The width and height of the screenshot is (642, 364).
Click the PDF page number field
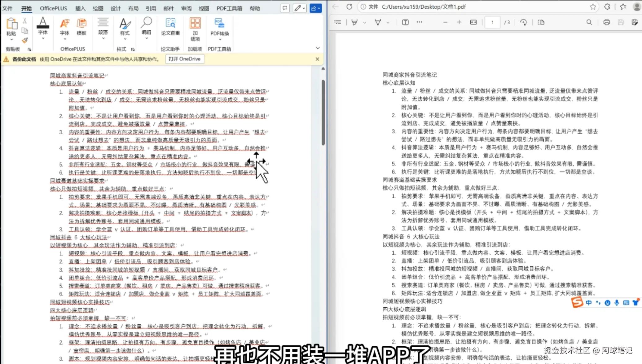492,22
